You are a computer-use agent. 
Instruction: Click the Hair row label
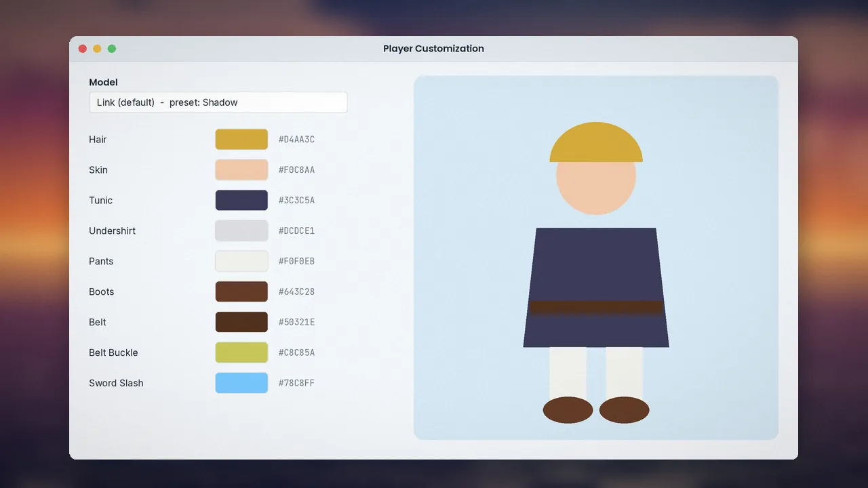[x=98, y=140]
